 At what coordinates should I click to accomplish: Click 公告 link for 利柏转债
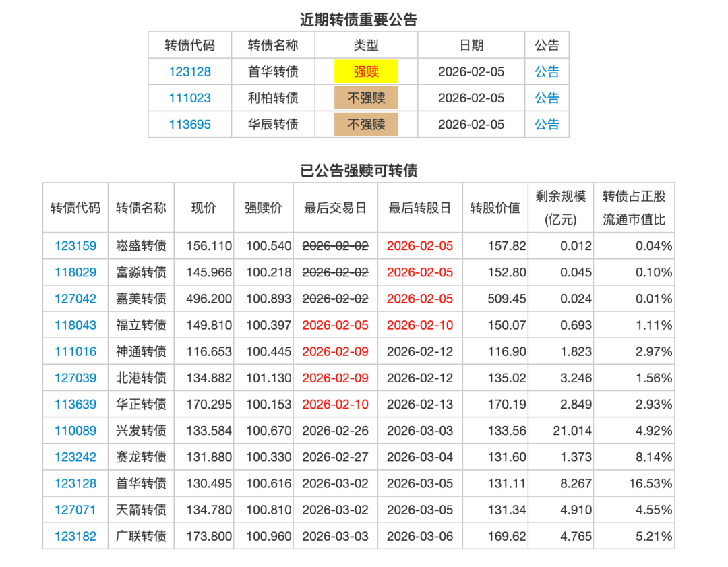pos(547,98)
